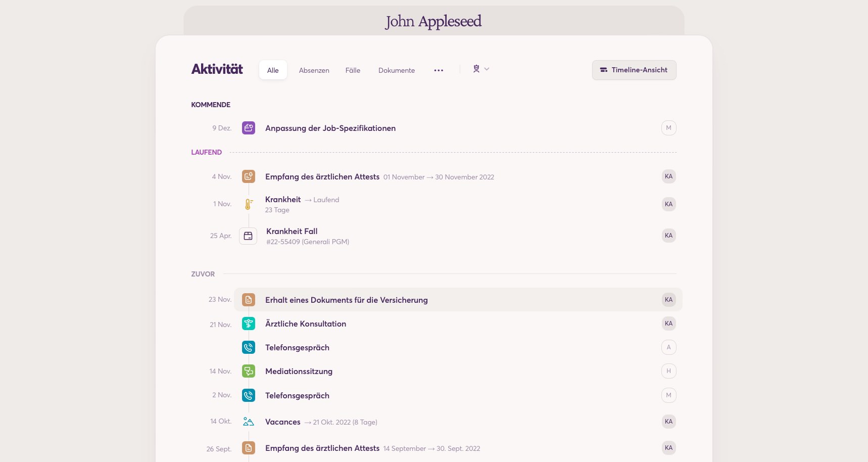Open 4 Nov. Empfang des ärztlichen Attests
The height and width of the screenshot is (462, 868).
click(x=322, y=177)
